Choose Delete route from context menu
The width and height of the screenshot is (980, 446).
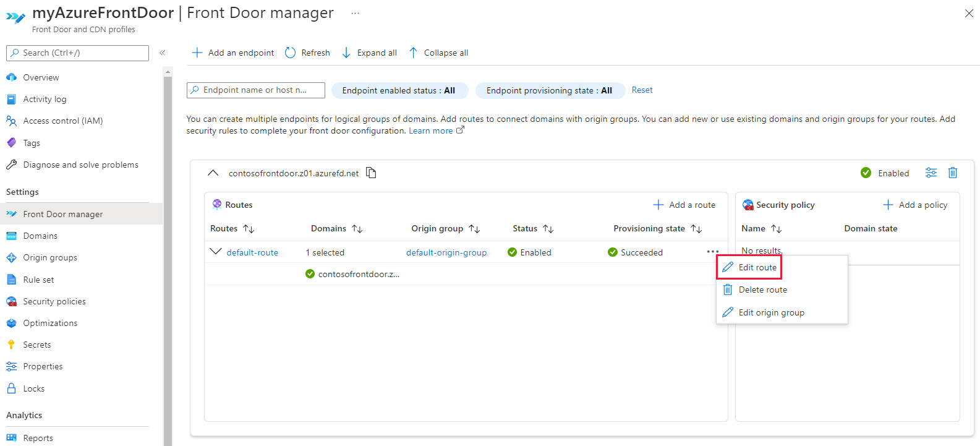click(x=782, y=289)
